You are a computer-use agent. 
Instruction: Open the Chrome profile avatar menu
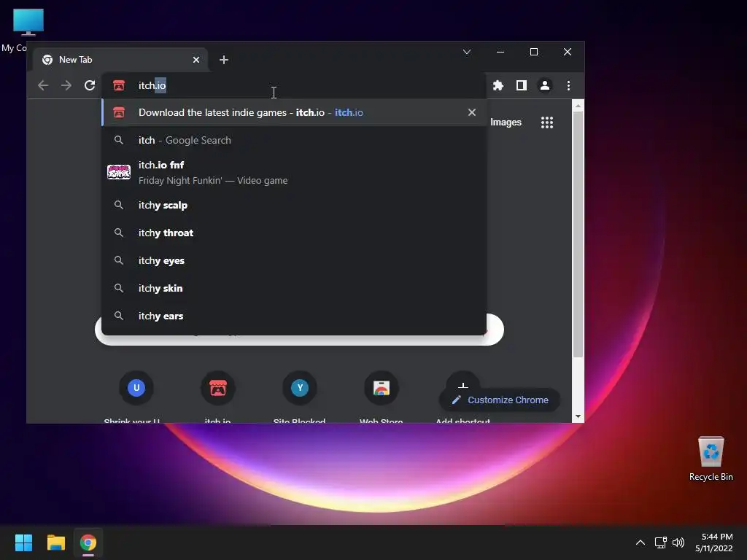[x=544, y=85]
